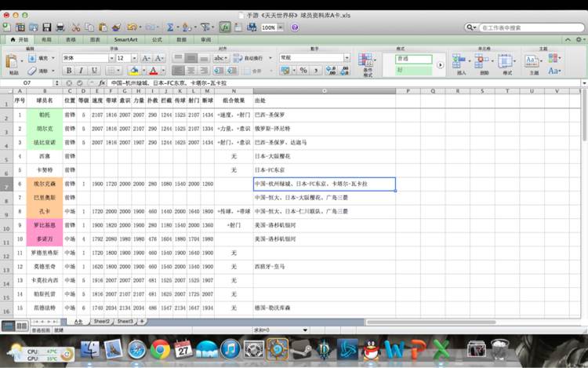Click the Paste clipboard icon in top toolbar
This screenshot has height=368, width=588.
pos(103,27)
